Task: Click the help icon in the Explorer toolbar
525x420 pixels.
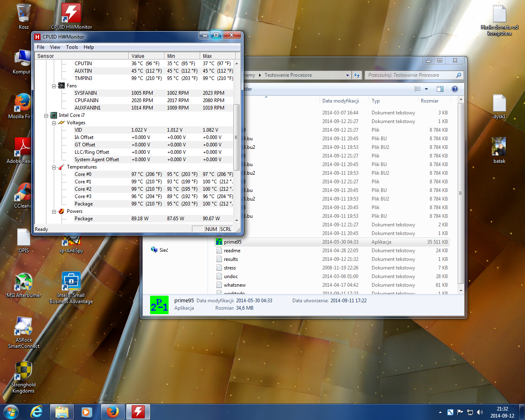Action: [x=454, y=89]
